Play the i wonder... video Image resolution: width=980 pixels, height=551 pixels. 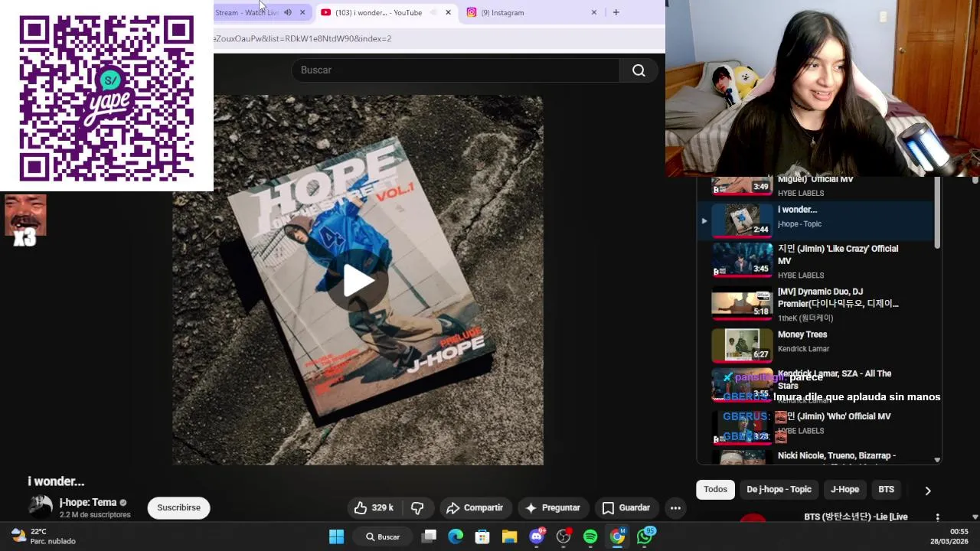click(358, 280)
